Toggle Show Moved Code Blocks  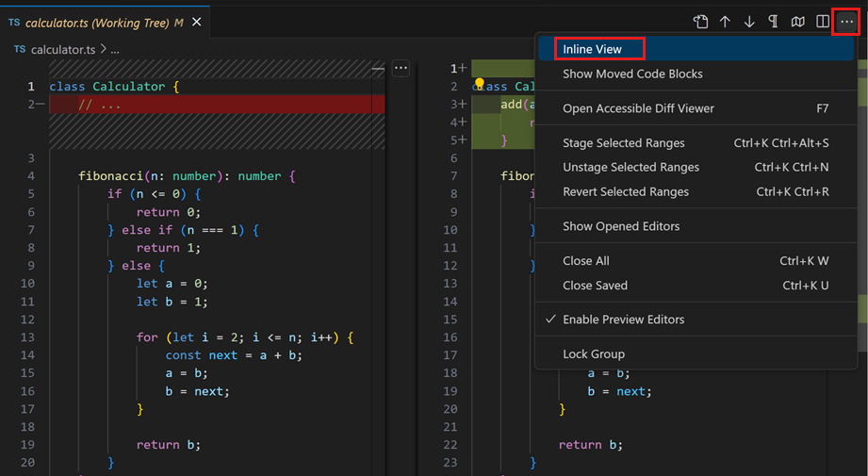(632, 74)
